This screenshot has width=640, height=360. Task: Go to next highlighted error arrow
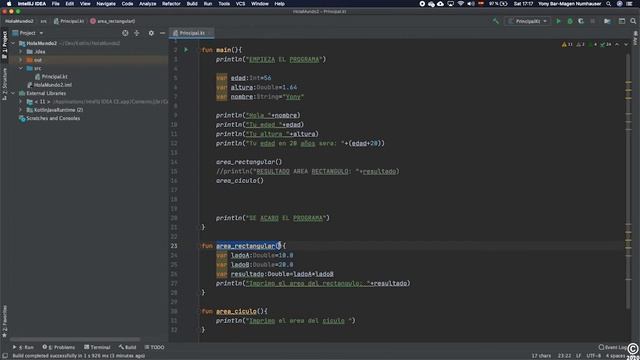(626, 44)
